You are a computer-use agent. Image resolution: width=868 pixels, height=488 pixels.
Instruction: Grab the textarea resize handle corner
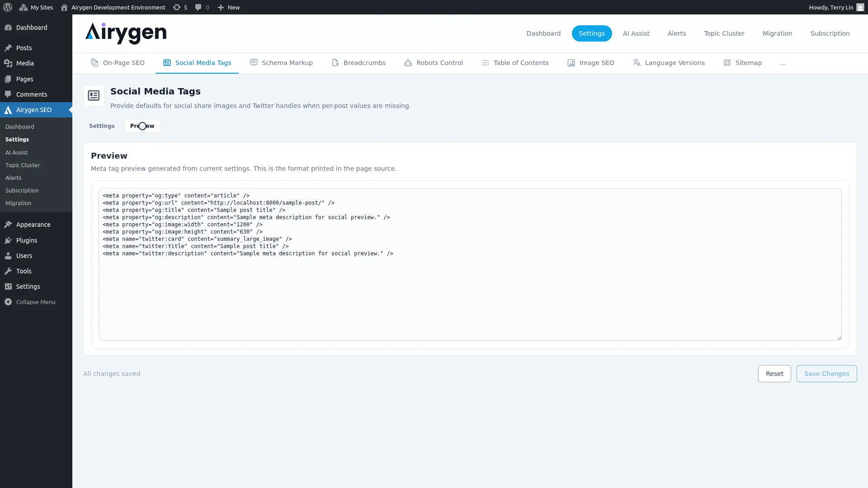(839, 338)
